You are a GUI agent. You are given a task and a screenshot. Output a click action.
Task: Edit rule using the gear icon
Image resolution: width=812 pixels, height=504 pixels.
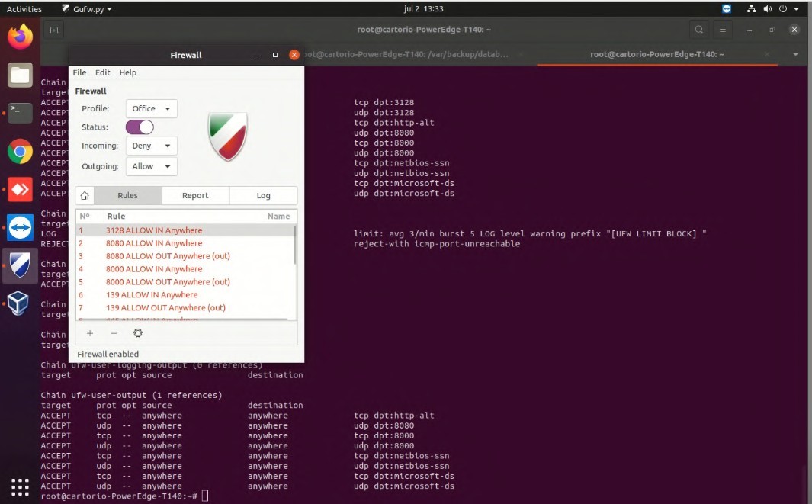tap(138, 333)
